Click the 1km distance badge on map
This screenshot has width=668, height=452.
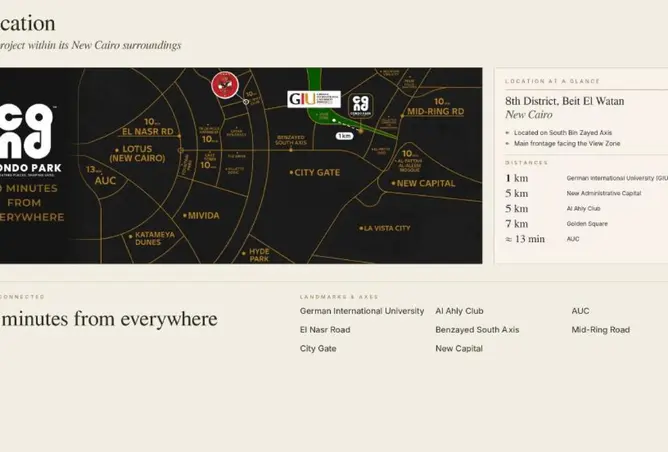(x=344, y=136)
